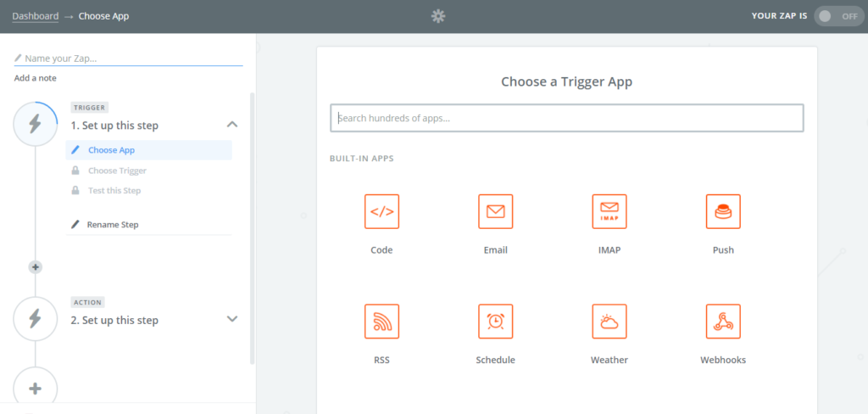The image size is (868, 414).
Task: Click the Push app label
Action: click(x=723, y=250)
